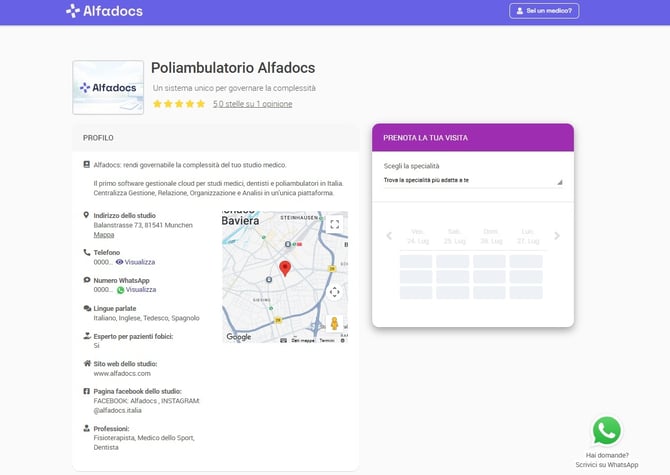Click the book icon beside the Alfadocs description
670x475 pixels.
click(x=86, y=164)
